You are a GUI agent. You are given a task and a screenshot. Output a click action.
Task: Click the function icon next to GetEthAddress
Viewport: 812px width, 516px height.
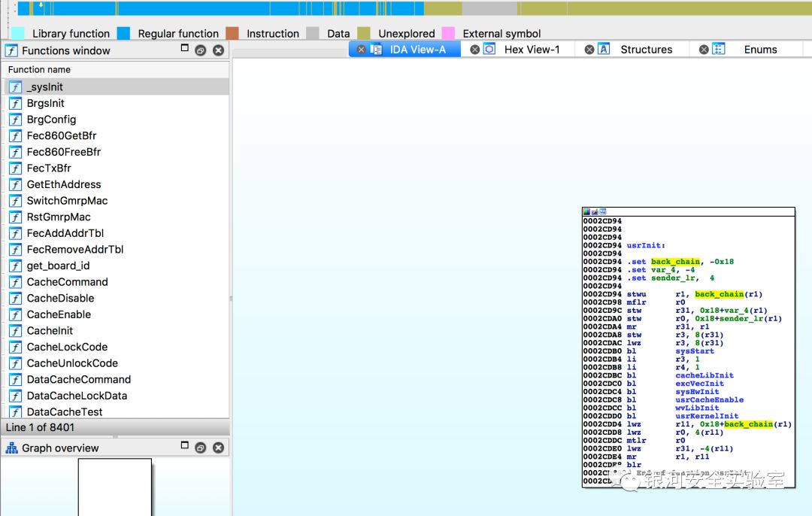[x=16, y=184]
